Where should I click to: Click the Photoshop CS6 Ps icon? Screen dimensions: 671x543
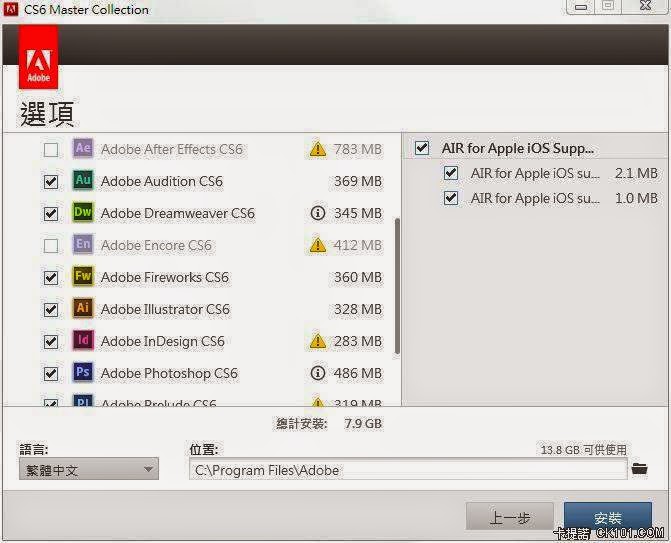83,372
